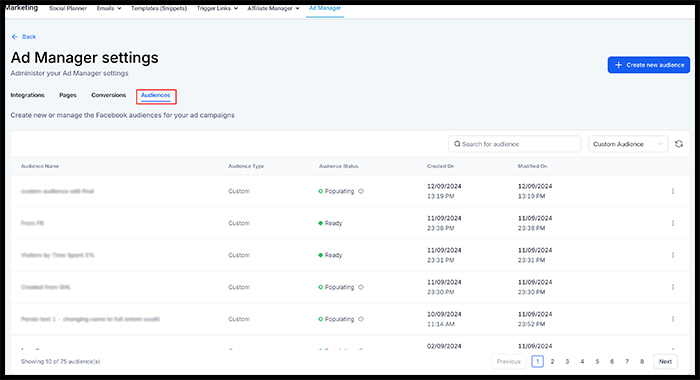
Task: Go to page 4 of audiences
Action: [582, 361]
